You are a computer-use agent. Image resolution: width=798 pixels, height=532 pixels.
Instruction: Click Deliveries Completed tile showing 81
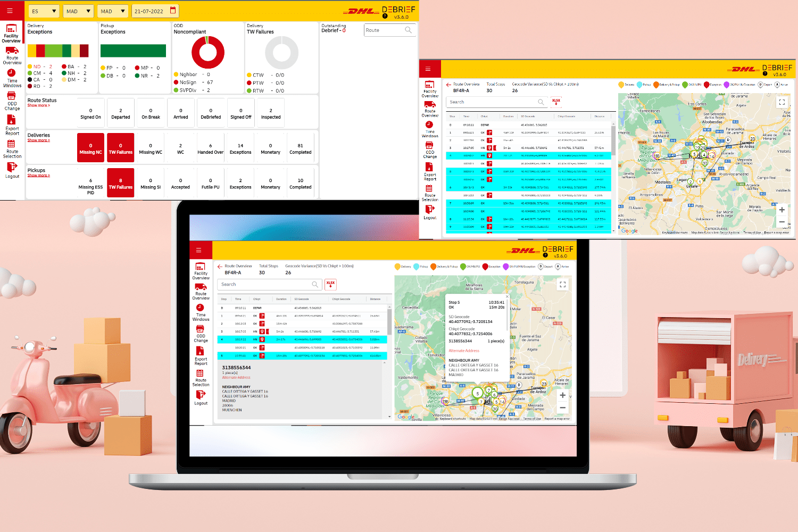[x=301, y=148]
